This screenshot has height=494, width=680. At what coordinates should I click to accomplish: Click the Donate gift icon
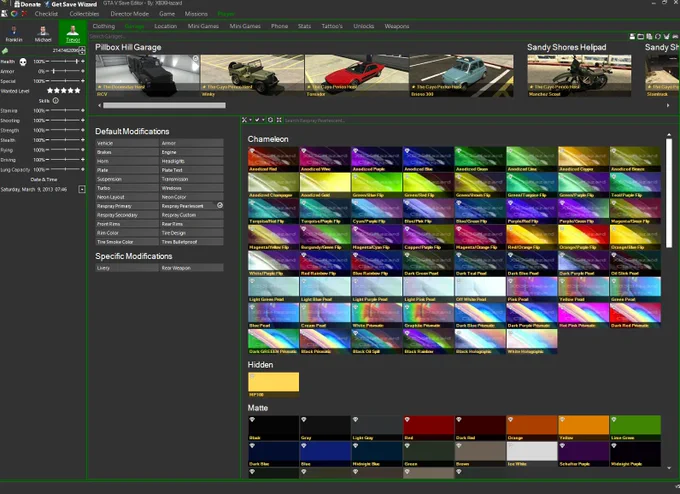(x=17, y=4)
